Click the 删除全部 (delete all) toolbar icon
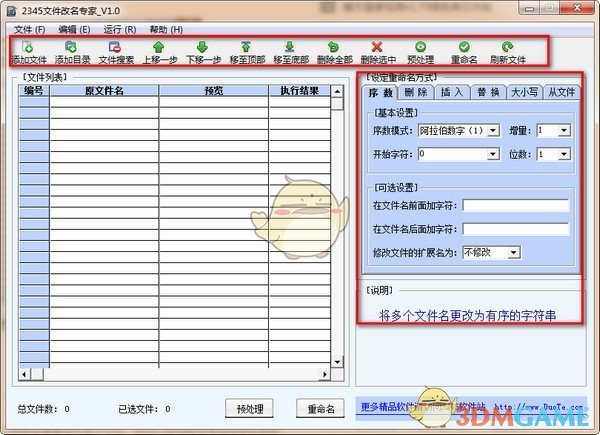Viewport: 600px width, 435px height. pos(333,47)
